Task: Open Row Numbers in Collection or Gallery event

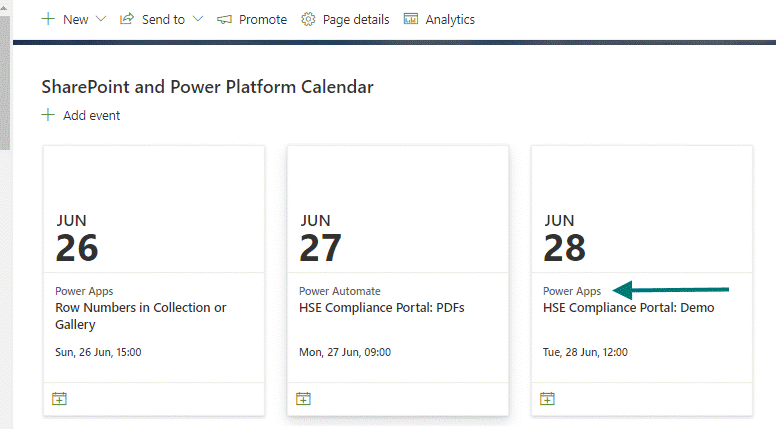Action: pos(140,316)
